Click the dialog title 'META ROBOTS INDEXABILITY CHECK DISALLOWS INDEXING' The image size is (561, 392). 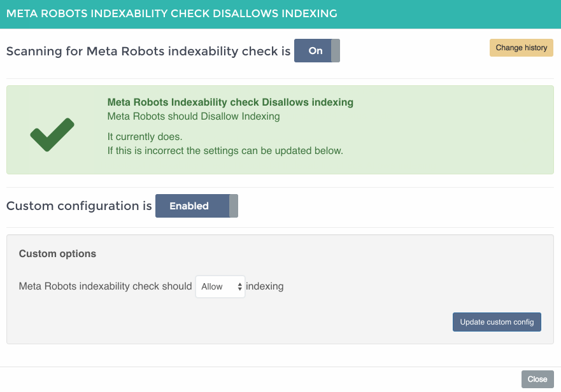(x=172, y=13)
